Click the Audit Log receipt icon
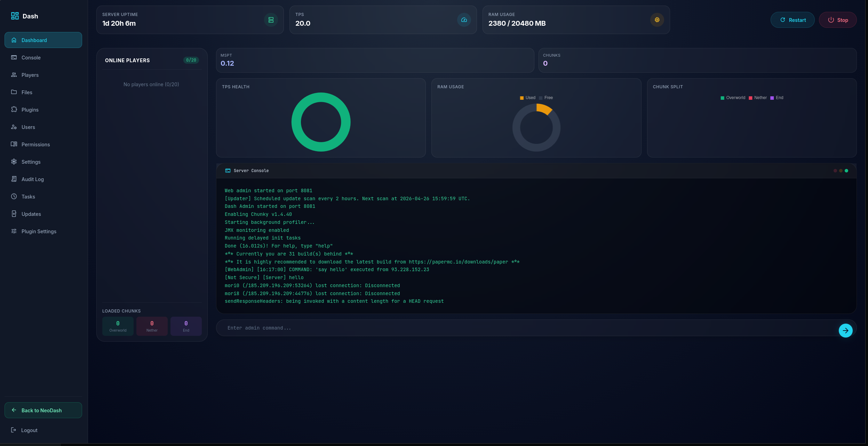Viewport: 868px width, 446px height. [14, 179]
